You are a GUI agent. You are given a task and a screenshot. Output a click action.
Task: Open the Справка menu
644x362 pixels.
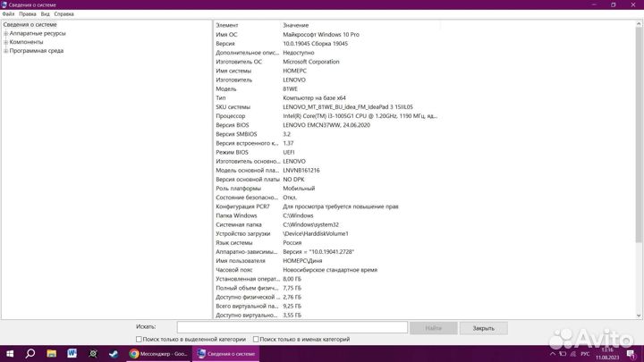(64, 14)
